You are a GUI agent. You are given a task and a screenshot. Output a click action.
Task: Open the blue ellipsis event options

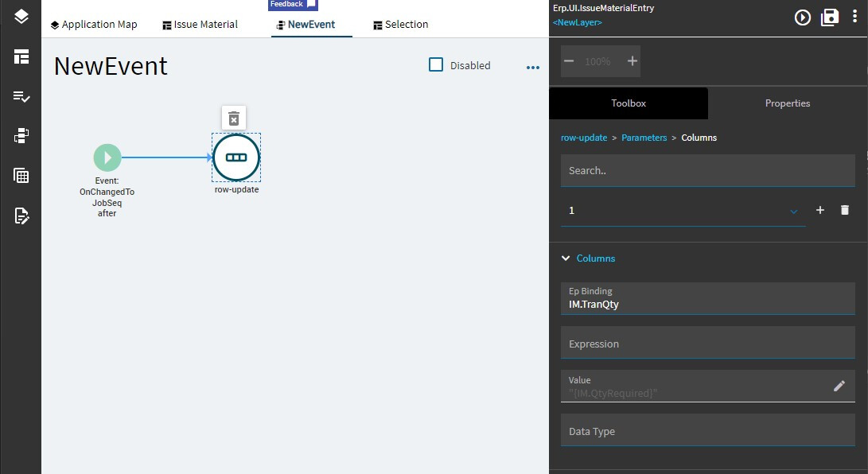(x=532, y=68)
